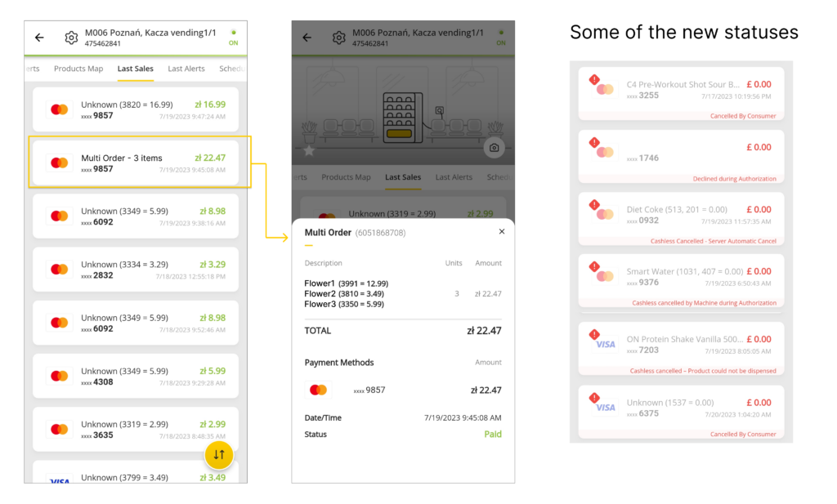
Task: Tap the Smart Water cancelled transaction card
Action: (x=681, y=281)
